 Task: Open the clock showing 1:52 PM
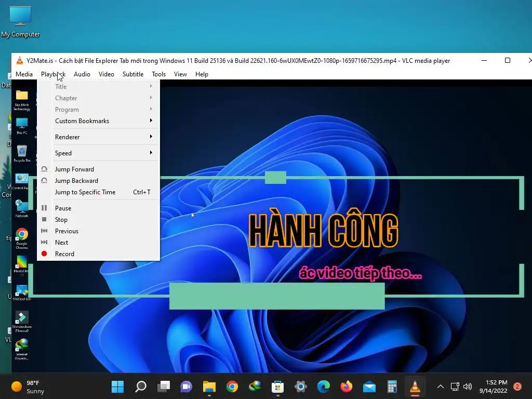tap(494, 387)
